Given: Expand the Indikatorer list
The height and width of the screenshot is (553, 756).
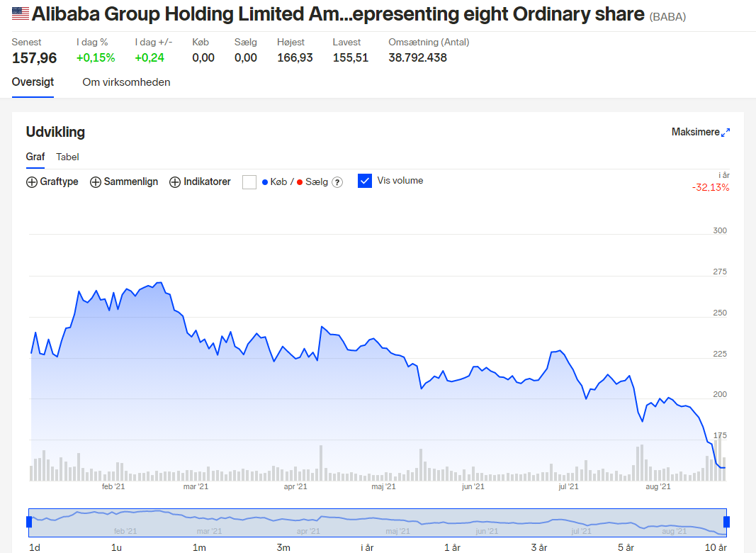Looking at the screenshot, I should pyautogui.click(x=200, y=182).
